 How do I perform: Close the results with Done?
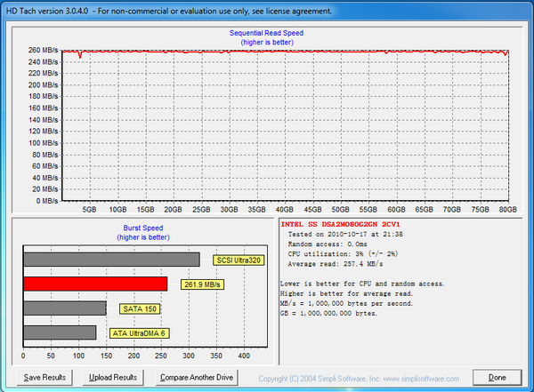point(497,378)
